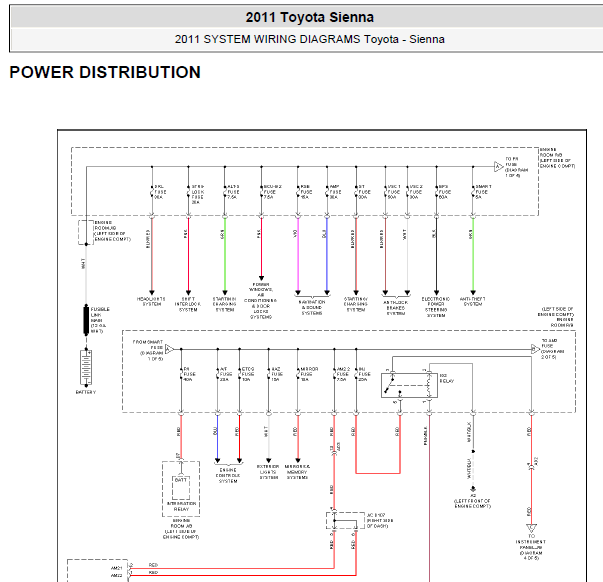Click the battery symbol in the diagram
The height and width of the screenshot is (582, 603).
click(x=86, y=368)
